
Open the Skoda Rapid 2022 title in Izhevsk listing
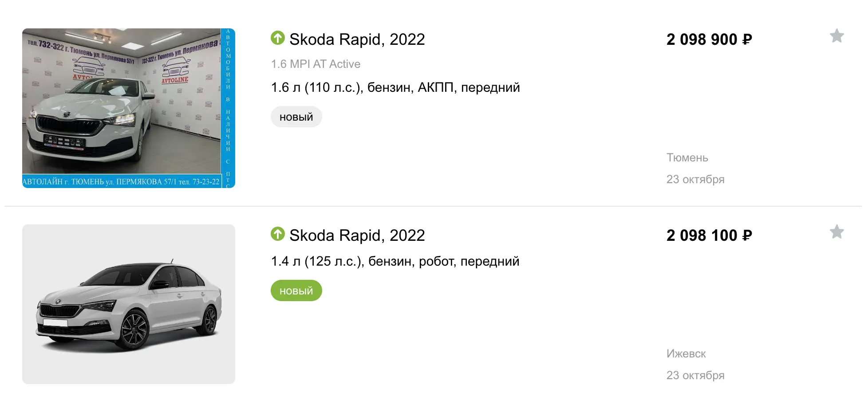357,235
